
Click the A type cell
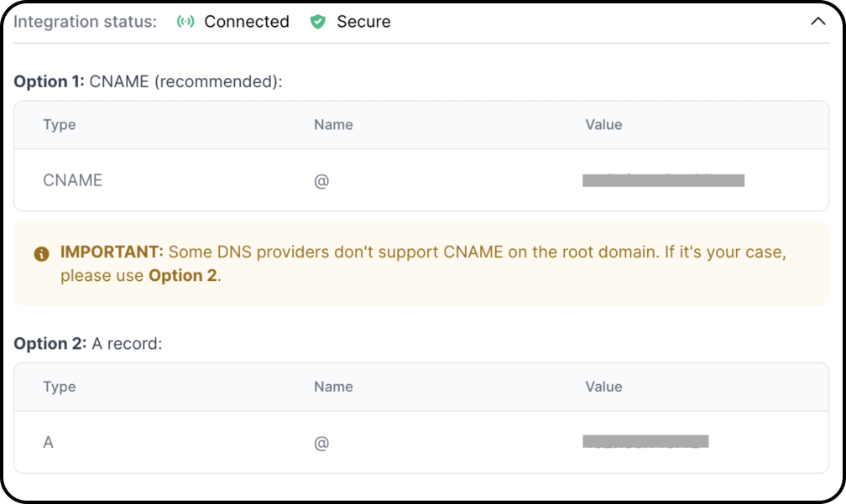[48, 442]
